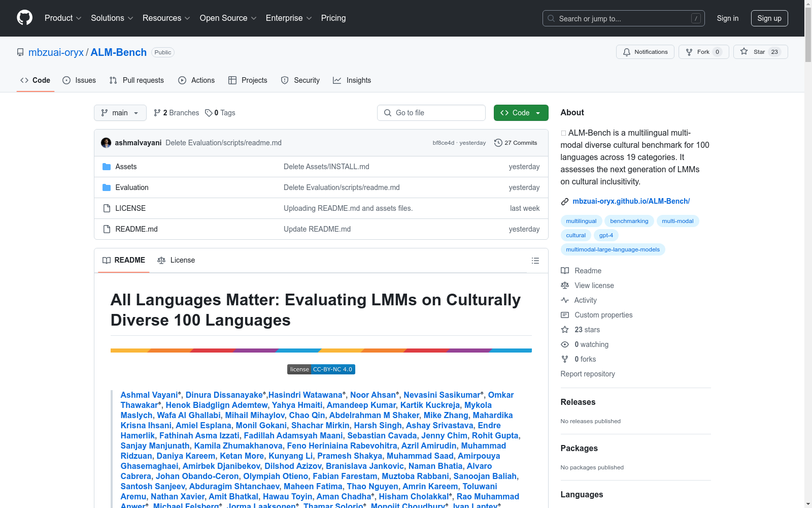The image size is (812, 508).
Task: Open the mbzuai-oryx owner link
Action: click(x=56, y=52)
